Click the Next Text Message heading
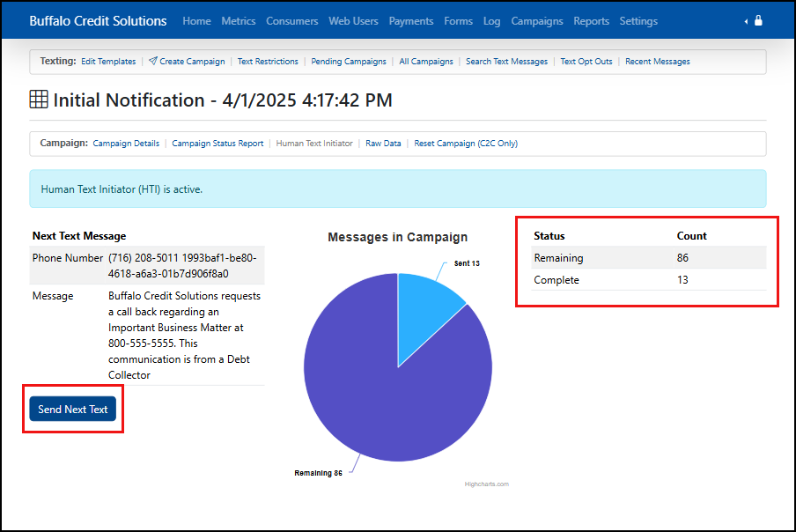Image resolution: width=796 pixels, height=532 pixels. pos(79,236)
